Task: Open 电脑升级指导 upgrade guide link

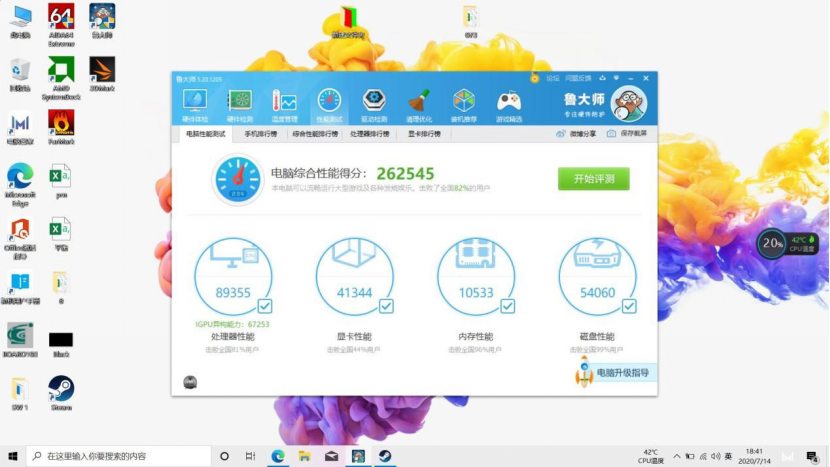Action: [622, 373]
